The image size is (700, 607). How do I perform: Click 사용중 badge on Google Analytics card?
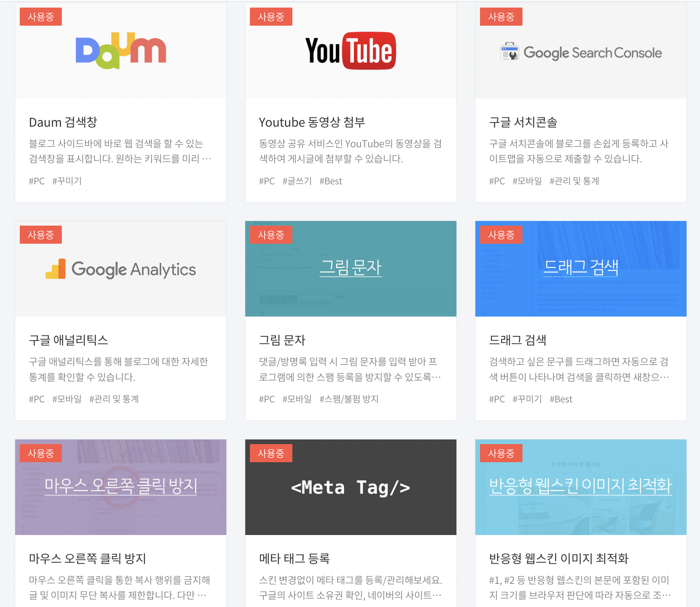41,235
